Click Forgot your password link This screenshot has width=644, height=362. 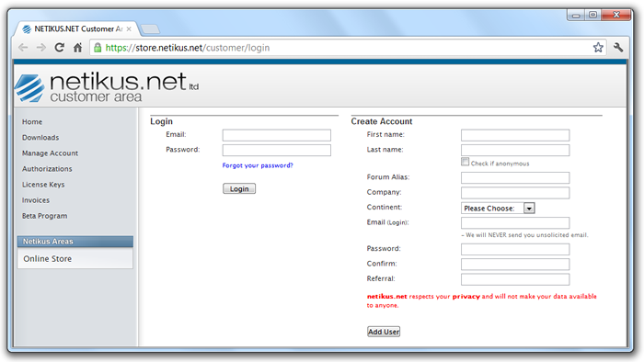[258, 165]
